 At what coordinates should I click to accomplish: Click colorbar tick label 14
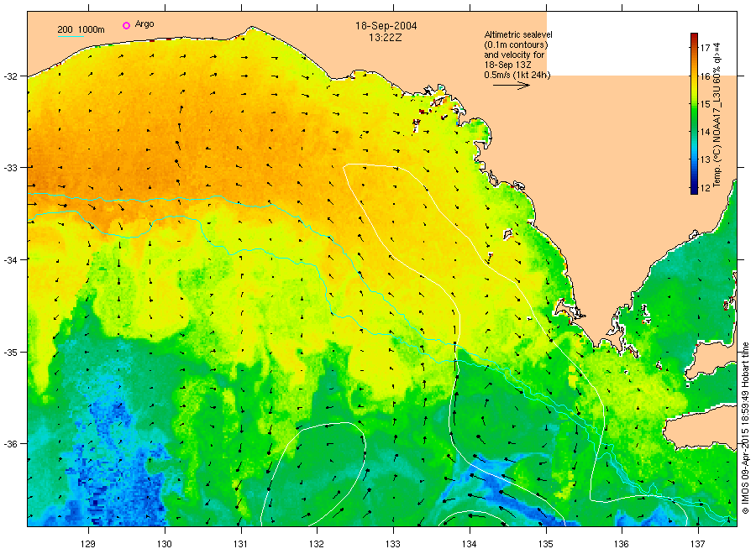tap(705, 132)
